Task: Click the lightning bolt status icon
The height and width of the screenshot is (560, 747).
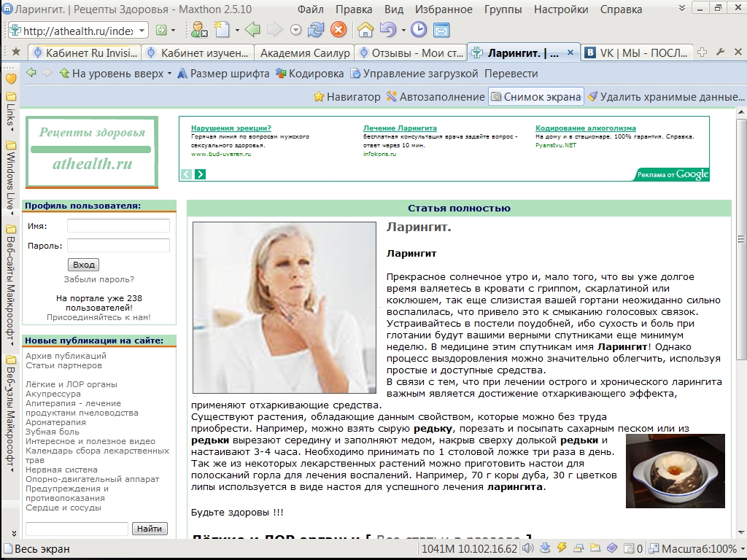Action: coord(562,548)
